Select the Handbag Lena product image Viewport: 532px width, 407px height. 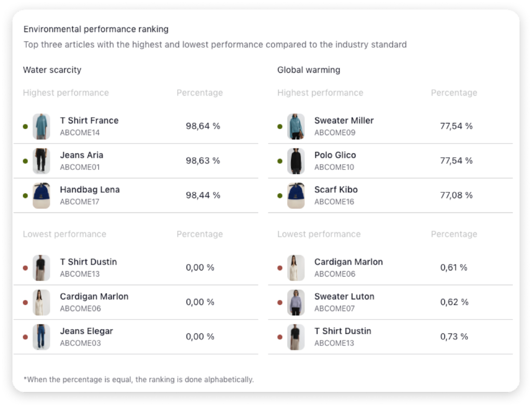42,196
